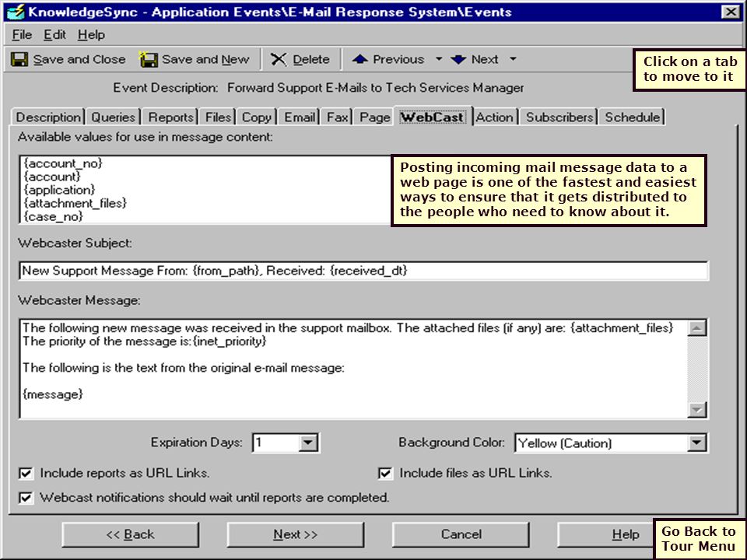Select {case_no} in available values list

(x=53, y=216)
